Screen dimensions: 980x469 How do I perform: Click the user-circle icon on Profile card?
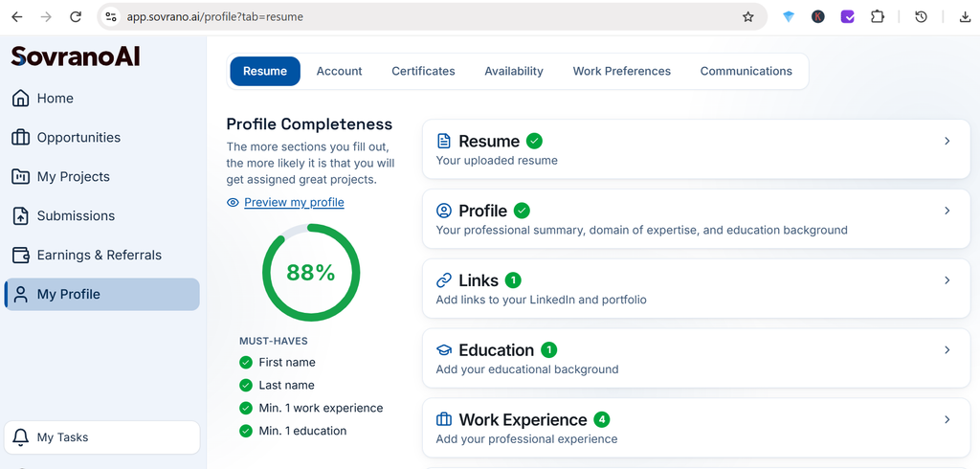tap(444, 211)
